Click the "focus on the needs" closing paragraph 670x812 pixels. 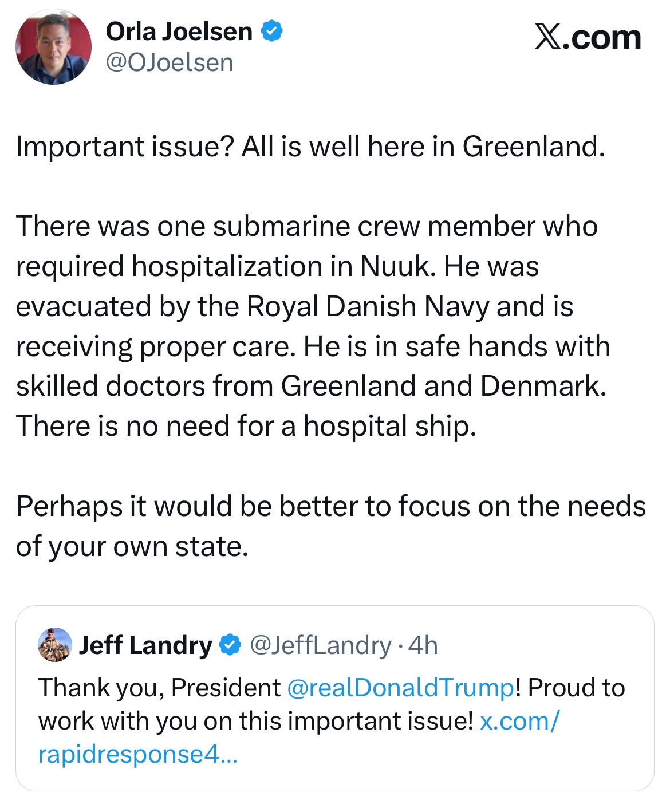(x=330, y=526)
